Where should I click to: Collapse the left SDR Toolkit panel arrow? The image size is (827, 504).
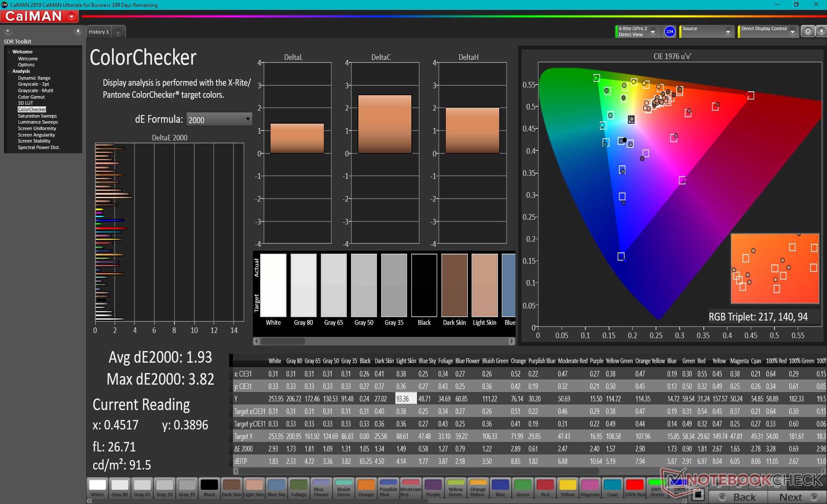coord(78,31)
